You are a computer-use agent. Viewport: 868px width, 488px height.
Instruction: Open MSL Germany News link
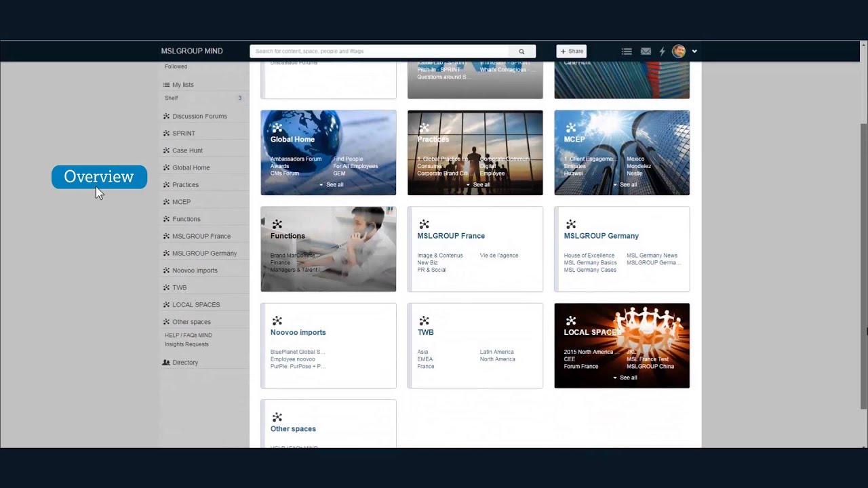(652, 256)
